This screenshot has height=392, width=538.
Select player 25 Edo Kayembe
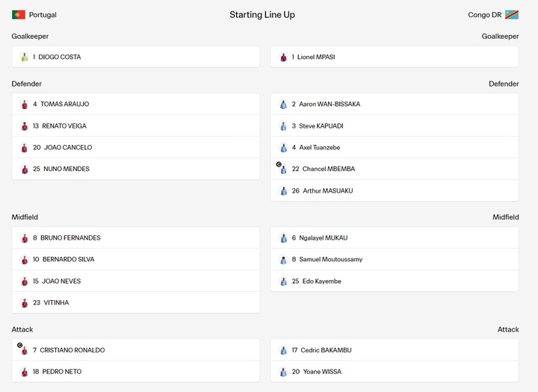pyautogui.click(x=395, y=281)
